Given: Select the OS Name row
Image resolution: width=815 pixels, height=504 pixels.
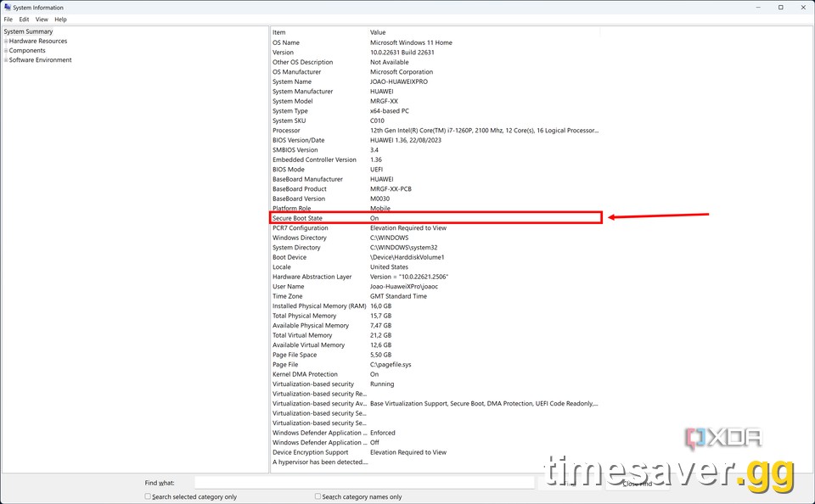Looking at the screenshot, I should coord(435,42).
